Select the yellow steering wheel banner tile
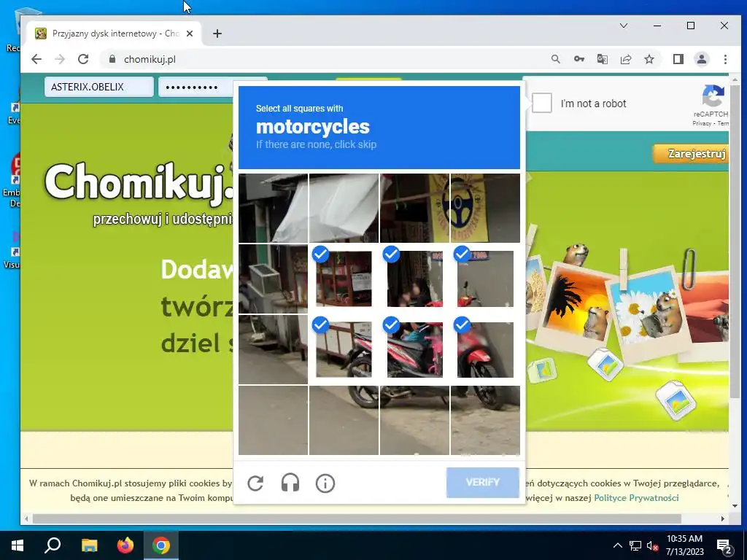The height and width of the screenshot is (560, 747). [x=485, y=208]
